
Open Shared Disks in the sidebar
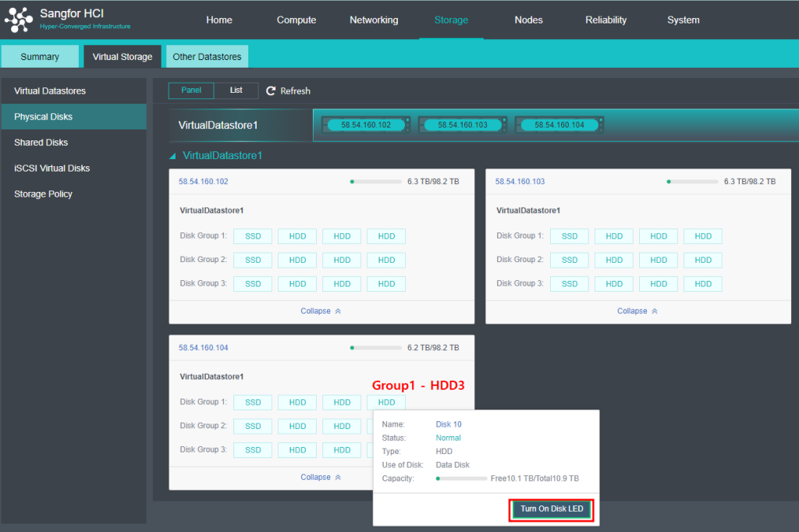coord(74,142)
